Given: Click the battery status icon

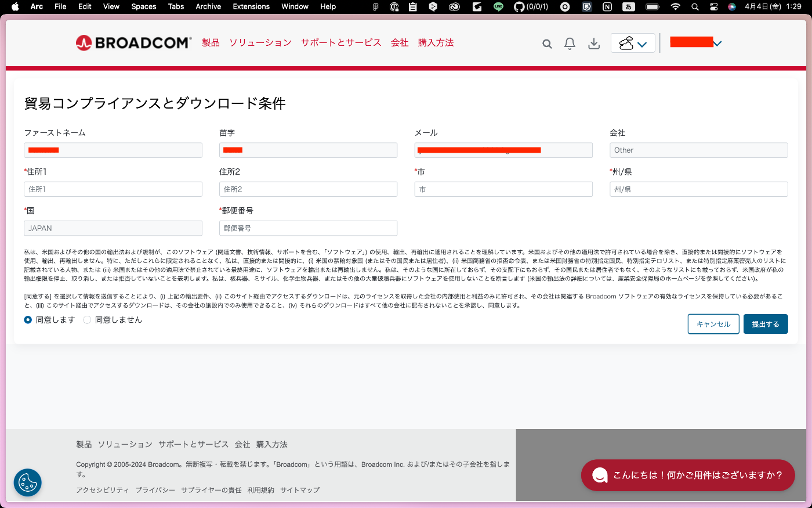Looking at the screenshot, I should pyautogui.click(x=652, y=6).
